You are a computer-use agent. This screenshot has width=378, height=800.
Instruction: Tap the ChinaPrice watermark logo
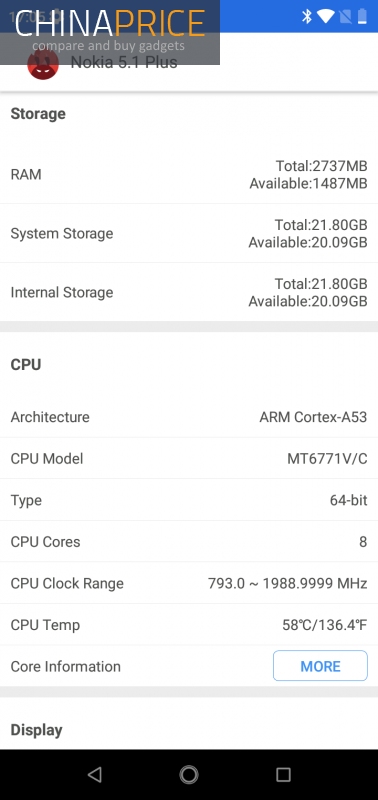110,30
